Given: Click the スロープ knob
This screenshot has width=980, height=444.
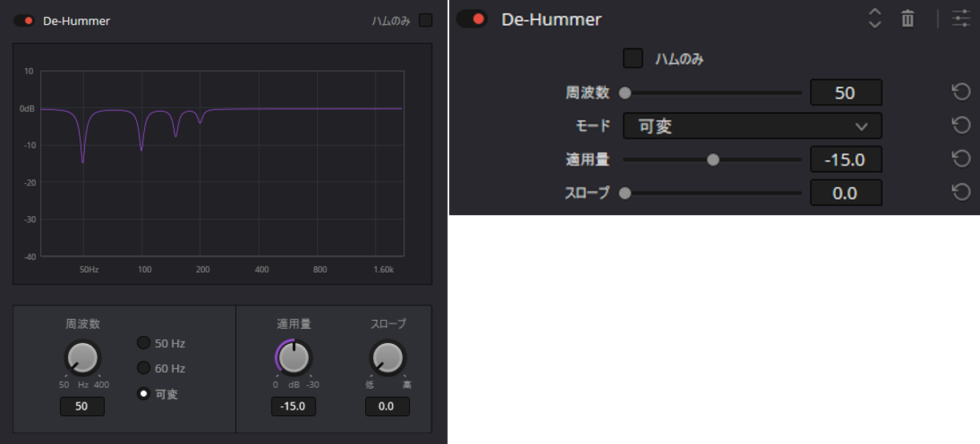Looking at the screenshot, I should coord(388,357).
